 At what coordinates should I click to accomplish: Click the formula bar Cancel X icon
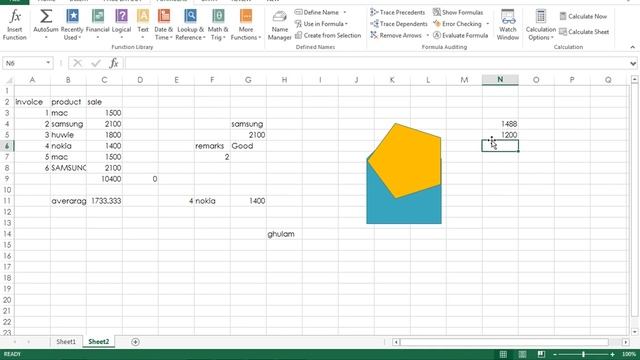(x=77, y=63)
